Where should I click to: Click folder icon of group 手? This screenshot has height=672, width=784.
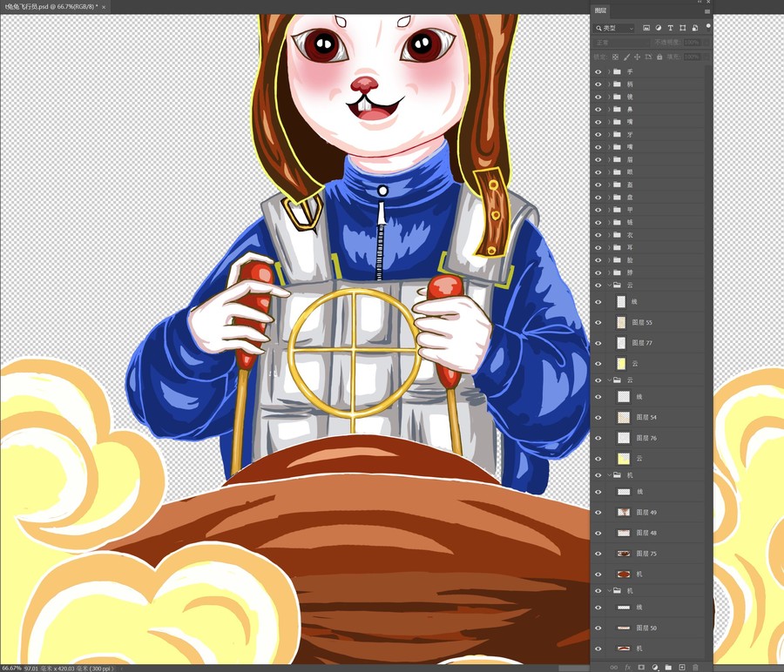[617, 71]
